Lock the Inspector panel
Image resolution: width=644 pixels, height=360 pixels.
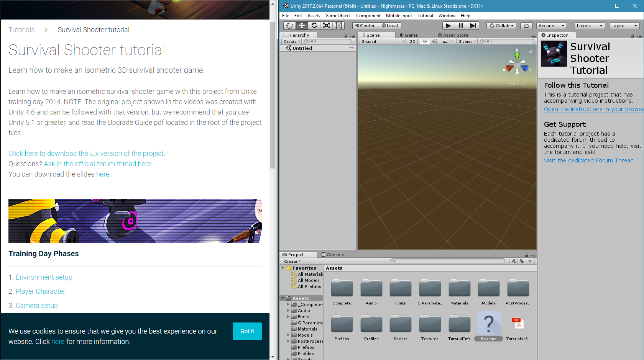pos(632,36)
